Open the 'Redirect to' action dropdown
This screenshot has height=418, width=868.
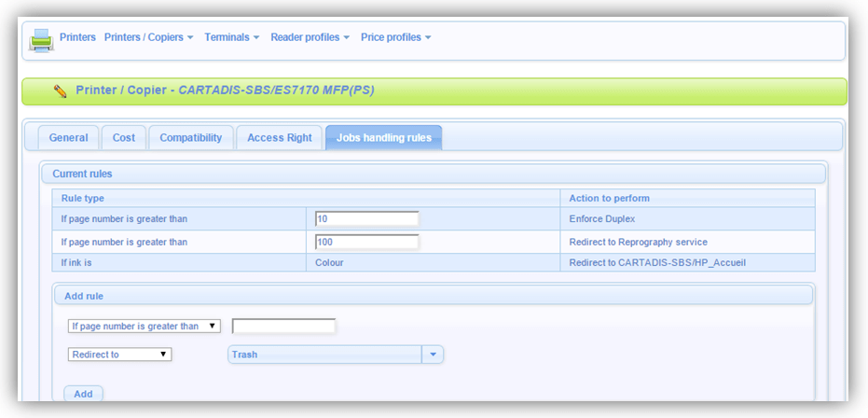(x=120, y=355)
